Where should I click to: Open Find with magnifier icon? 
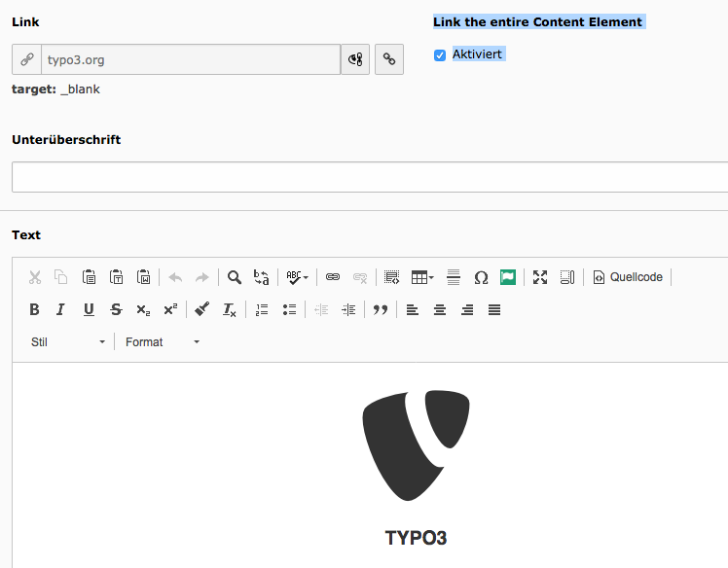(x=235, y=277)
